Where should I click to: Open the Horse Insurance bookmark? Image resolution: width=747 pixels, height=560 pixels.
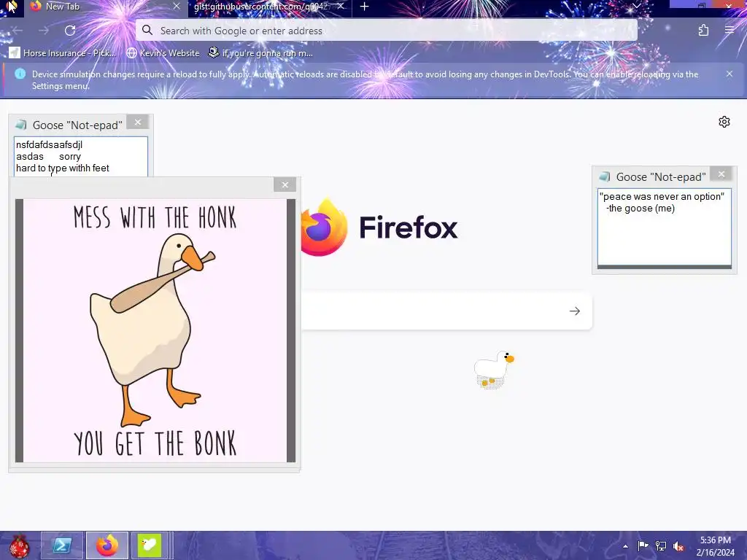coord(63,52)
